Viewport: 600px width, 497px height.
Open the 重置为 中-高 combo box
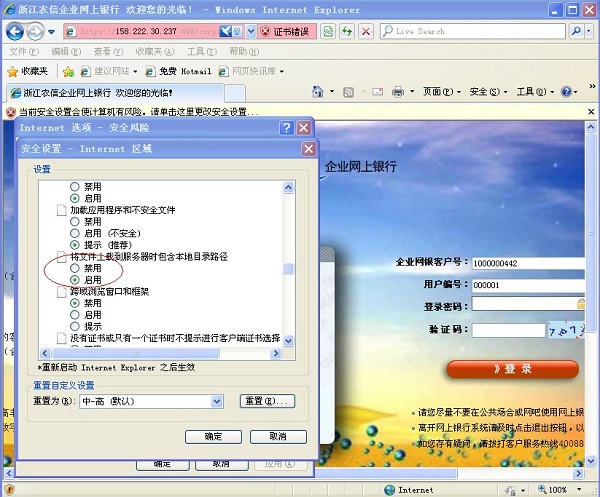tap(152, 401)
